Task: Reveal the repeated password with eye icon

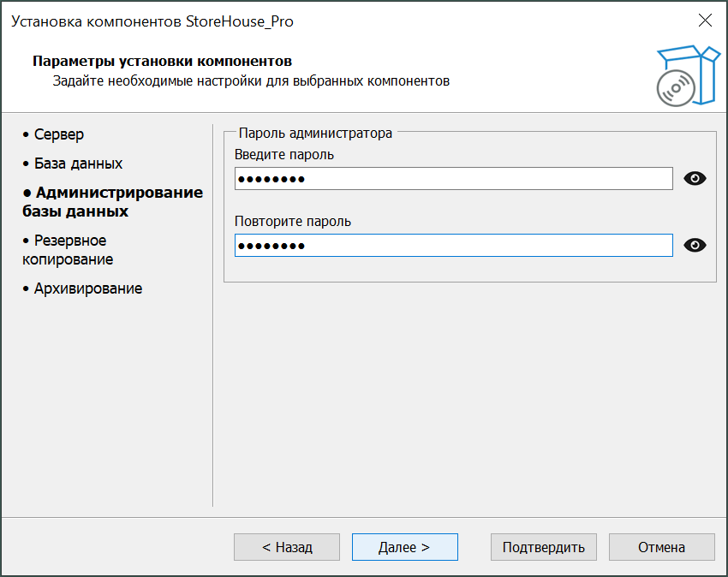Action: tap(695, 246)
